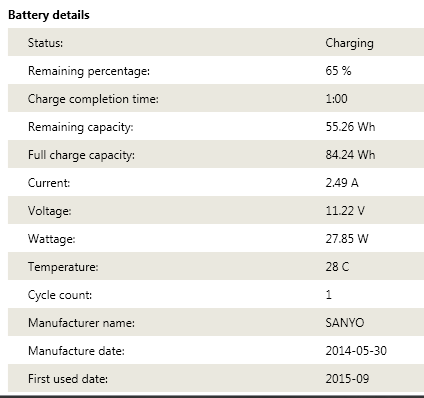Image resolution: width=424 pixels, height=398 pixels.
Task: Click the 11.22 V value
Action: point(345,211)
